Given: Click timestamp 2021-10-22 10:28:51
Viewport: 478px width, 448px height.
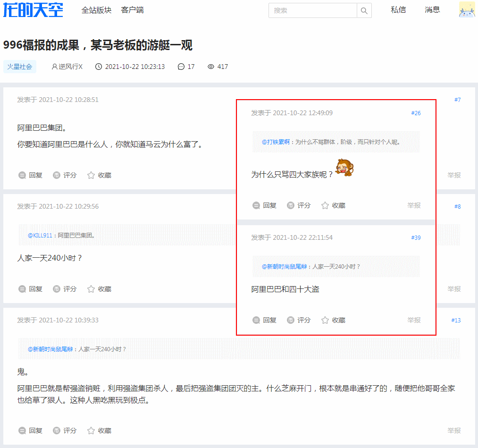Looking at the screenshot, I should (x=68, y=100).
